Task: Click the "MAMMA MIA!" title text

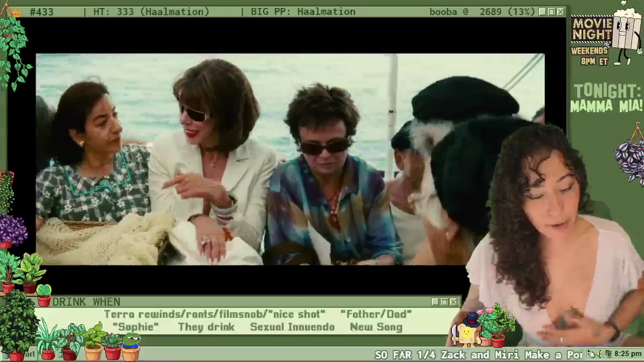Action: point(606,106)
